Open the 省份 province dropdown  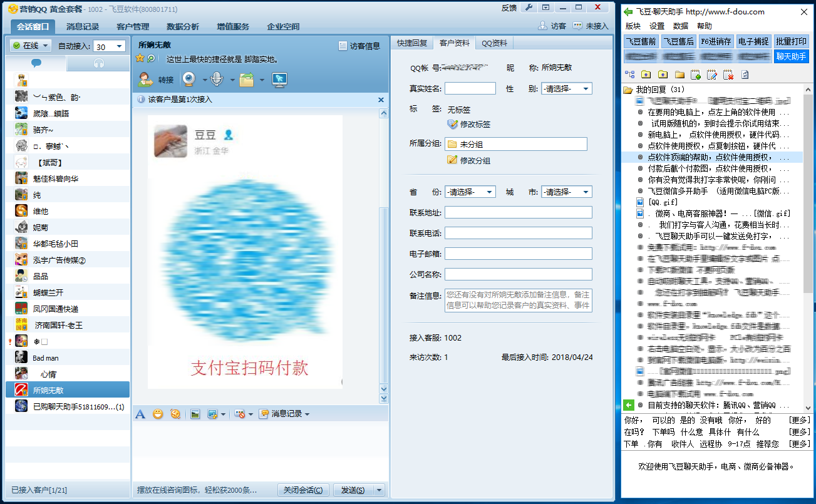click(470, 192)
